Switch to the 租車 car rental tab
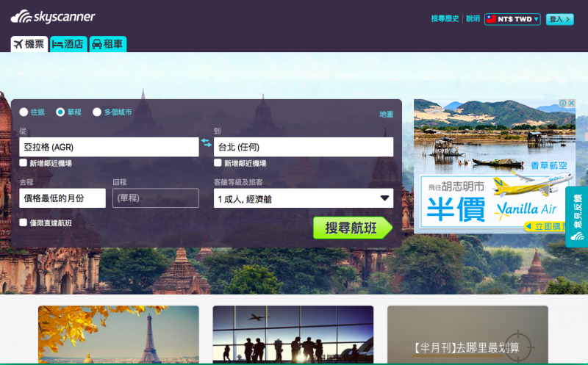Screen dimensions: 588x365 pos(108,44)
